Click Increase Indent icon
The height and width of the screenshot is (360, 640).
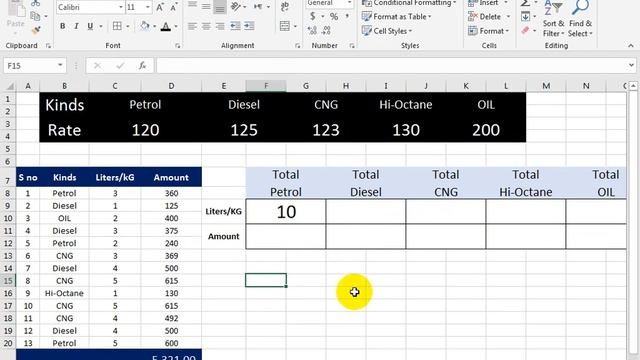coord(249,27)
